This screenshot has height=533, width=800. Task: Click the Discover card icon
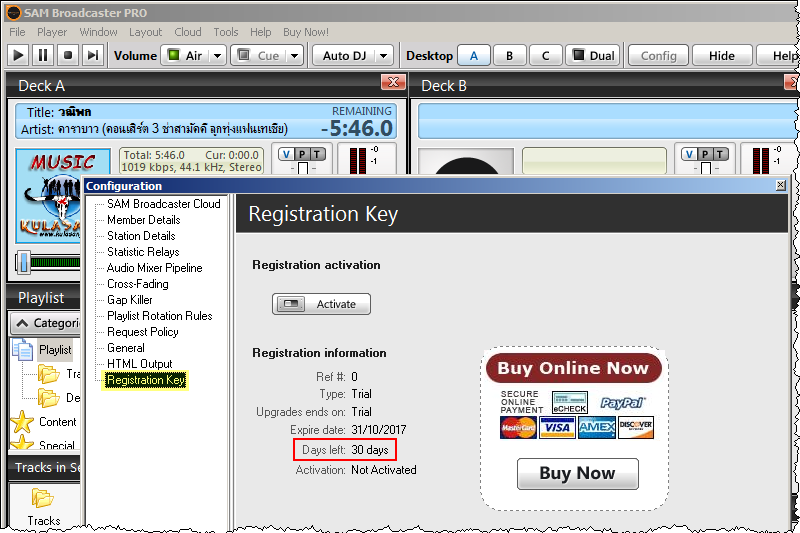[x=636, y=427]
